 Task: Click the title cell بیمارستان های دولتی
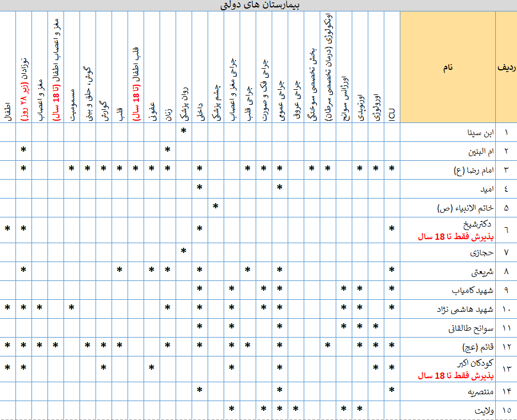pos(258,5)
